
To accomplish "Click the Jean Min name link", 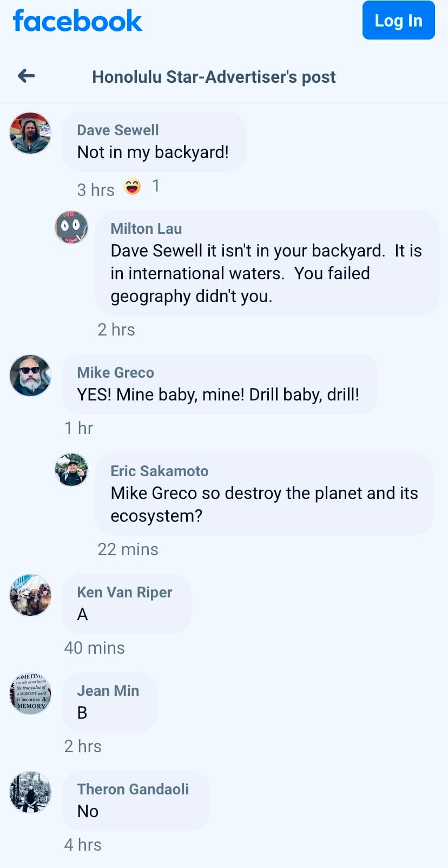I will coord(108,691).
